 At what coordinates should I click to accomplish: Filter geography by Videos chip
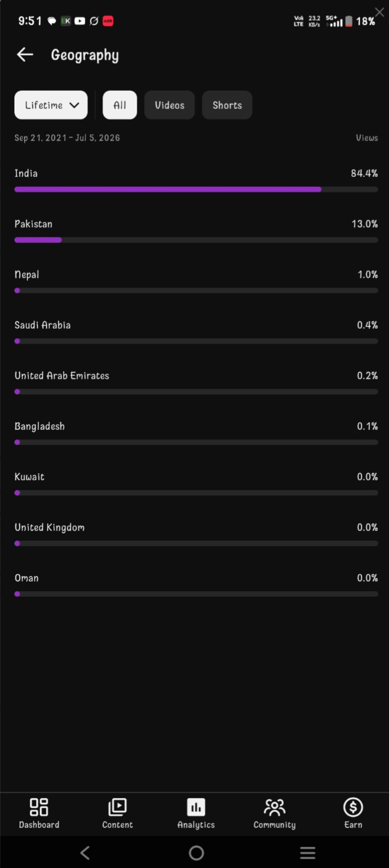[169, 105]
